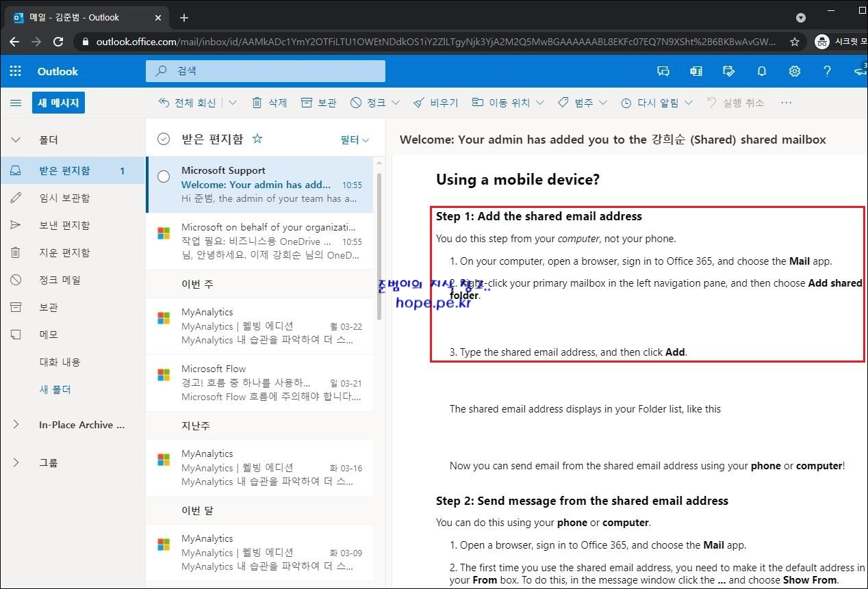The image size is (868, 589).
Task: Click the Undo (실행 취소) button
Action: (736, 103)
